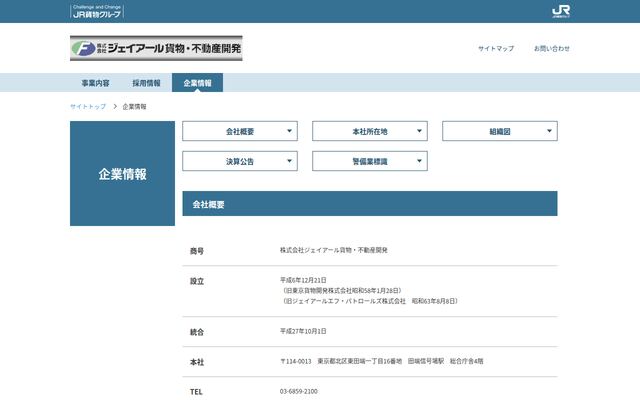Viewport: 640px width, 400px height.
Task: Click the 設立 row label
Action: (x=197, y=281)
